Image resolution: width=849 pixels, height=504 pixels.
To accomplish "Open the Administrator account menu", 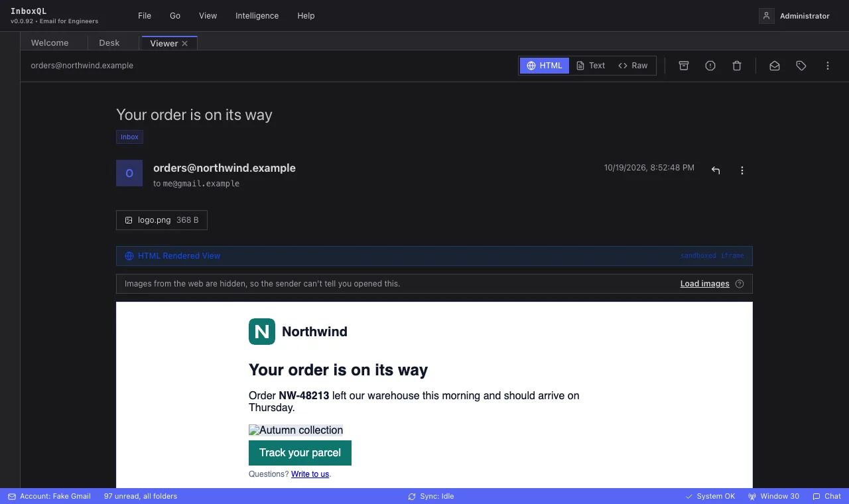I will 795,16.
